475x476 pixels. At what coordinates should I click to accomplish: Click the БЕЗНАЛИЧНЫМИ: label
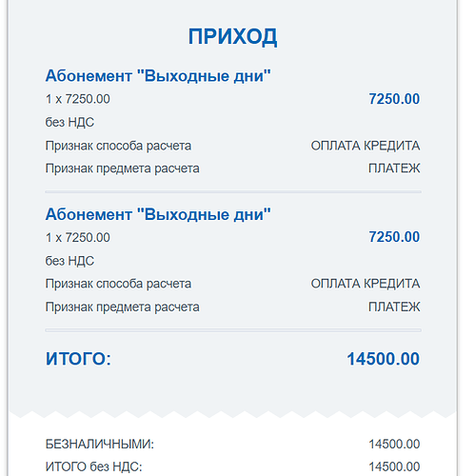click(100, 444)
